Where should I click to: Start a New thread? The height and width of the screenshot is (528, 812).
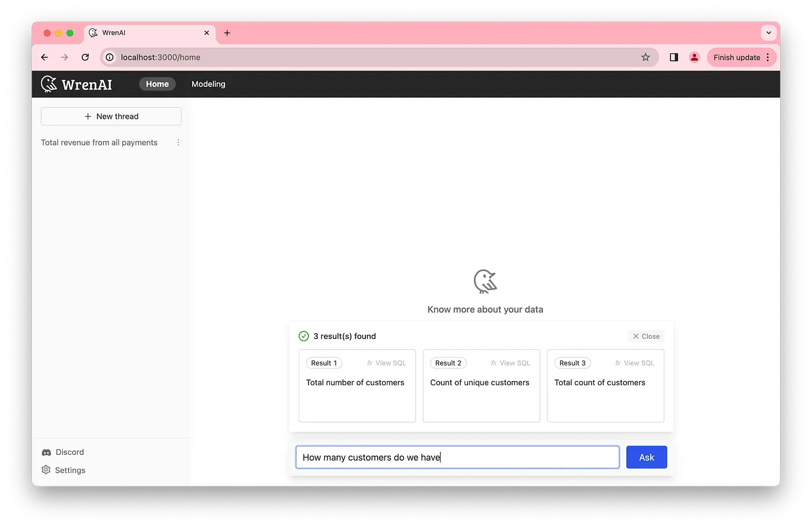[x=111, y=116]
